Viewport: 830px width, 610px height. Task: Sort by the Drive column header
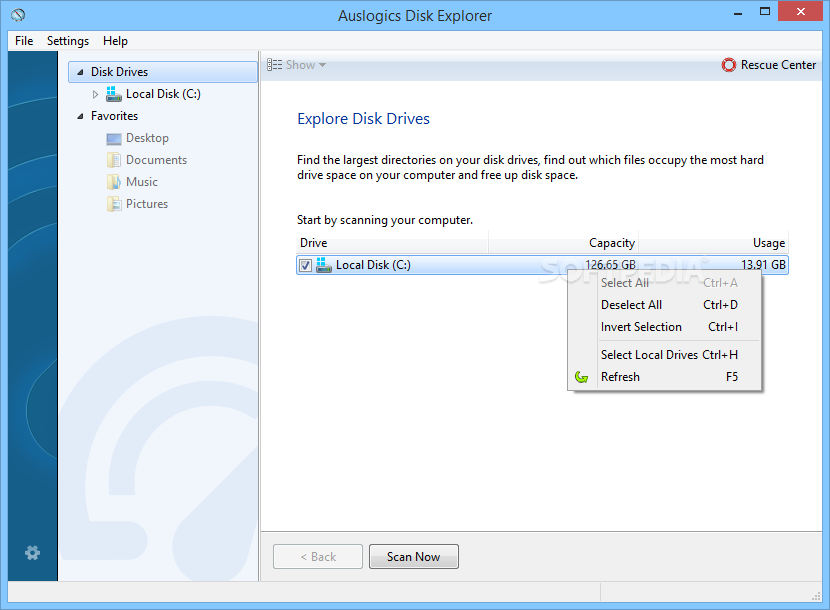pos(392,243)
